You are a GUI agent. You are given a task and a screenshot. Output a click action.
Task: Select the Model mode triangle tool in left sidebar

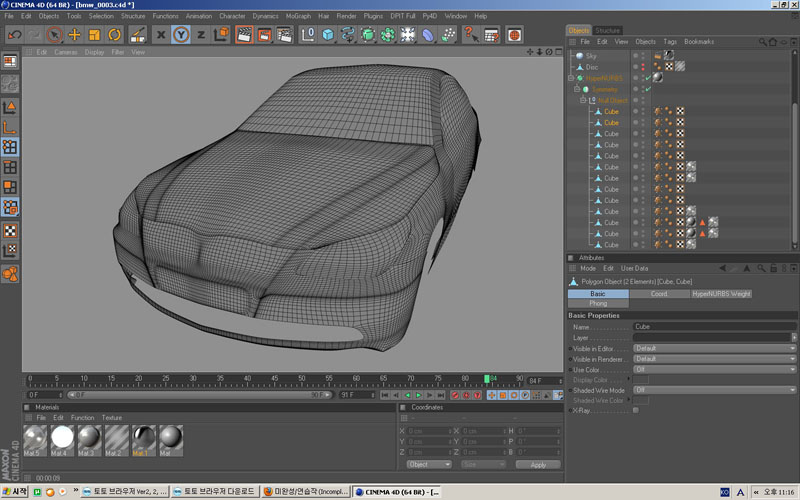coord(10,107)
